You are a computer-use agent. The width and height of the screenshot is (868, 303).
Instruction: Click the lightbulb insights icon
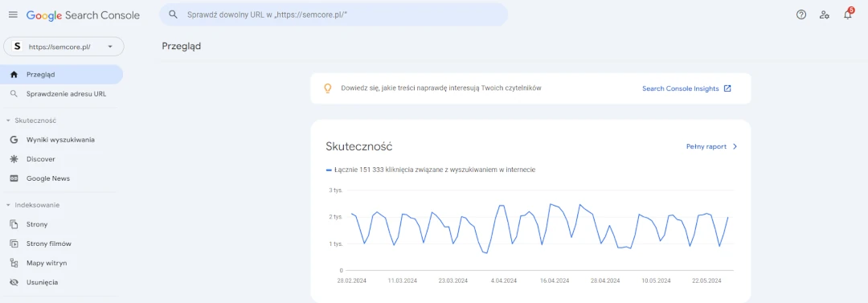[327, 88]
